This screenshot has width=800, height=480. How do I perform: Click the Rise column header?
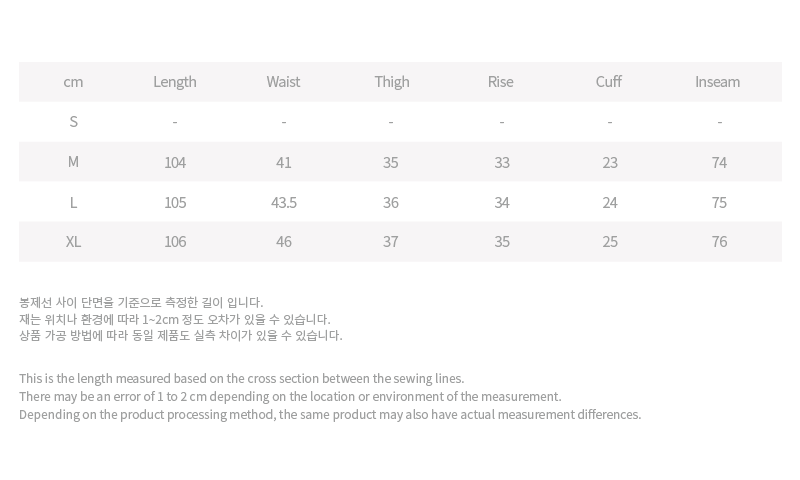tap(501, 82)
